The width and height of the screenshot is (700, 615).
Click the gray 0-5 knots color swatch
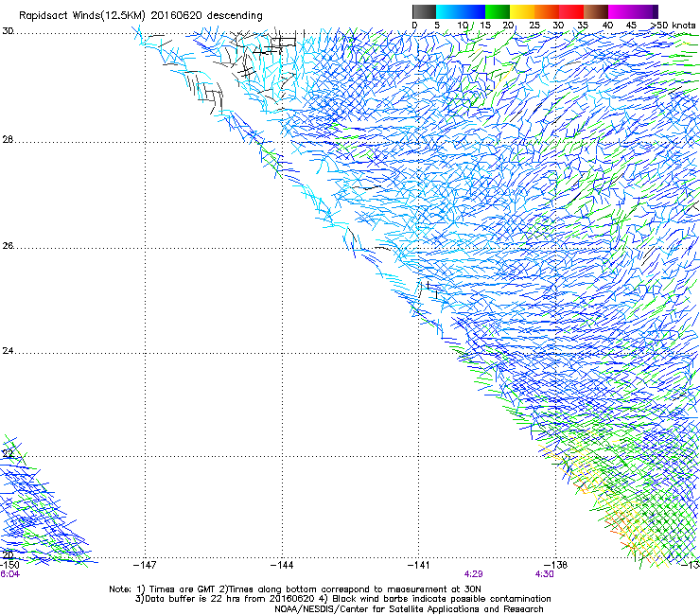(424, 11)
